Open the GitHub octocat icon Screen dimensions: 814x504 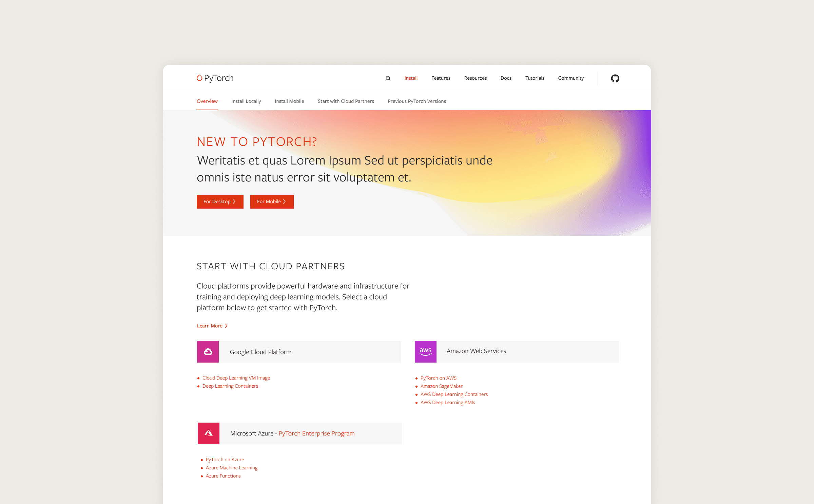(615, 78)
